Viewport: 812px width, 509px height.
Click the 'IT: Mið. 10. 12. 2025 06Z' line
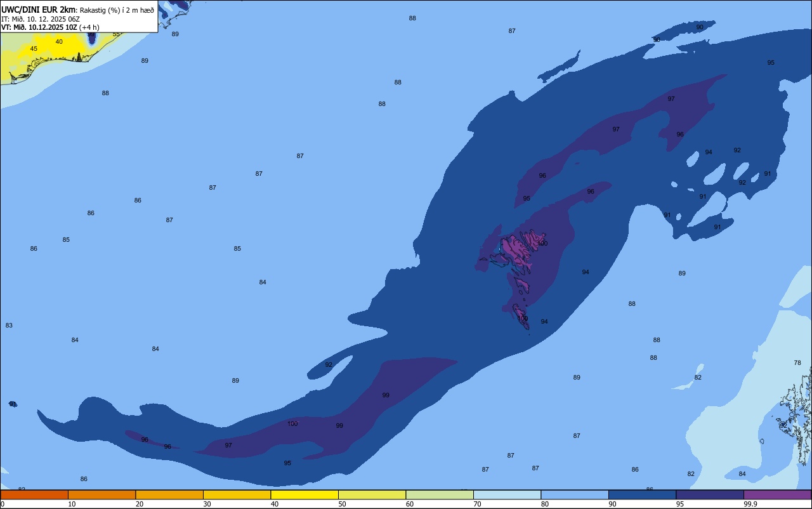coord(41,19)
